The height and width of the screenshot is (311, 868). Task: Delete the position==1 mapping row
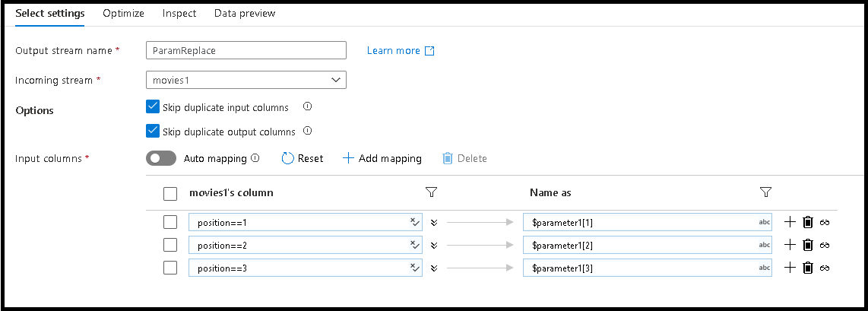pyautogui.click(x=808, y=222)
